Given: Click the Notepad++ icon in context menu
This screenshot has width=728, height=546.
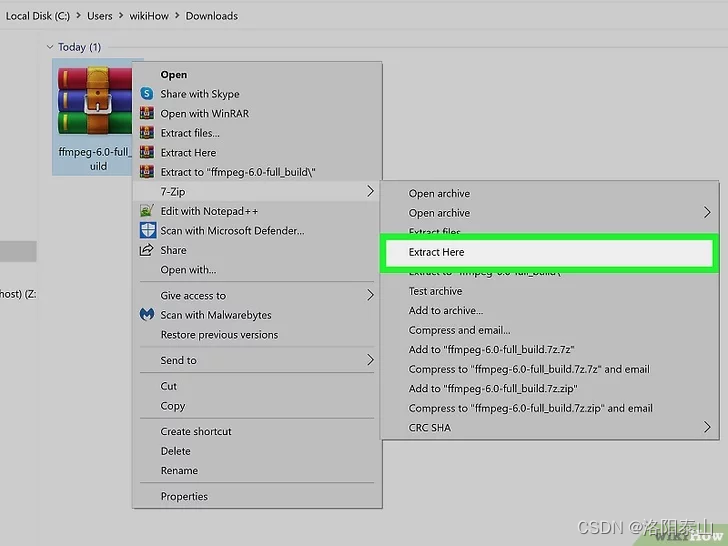Looking at the screenshot, I should (147, 211).
